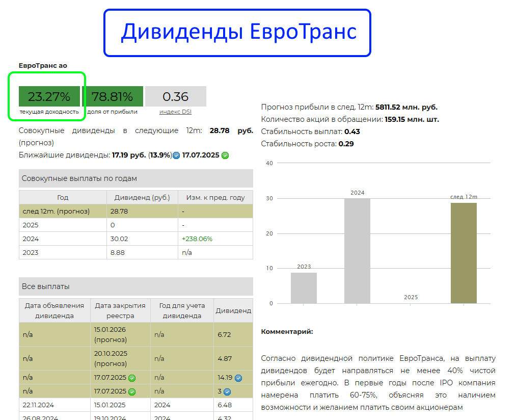Click green check in the 3 rub dividend row

132,392
